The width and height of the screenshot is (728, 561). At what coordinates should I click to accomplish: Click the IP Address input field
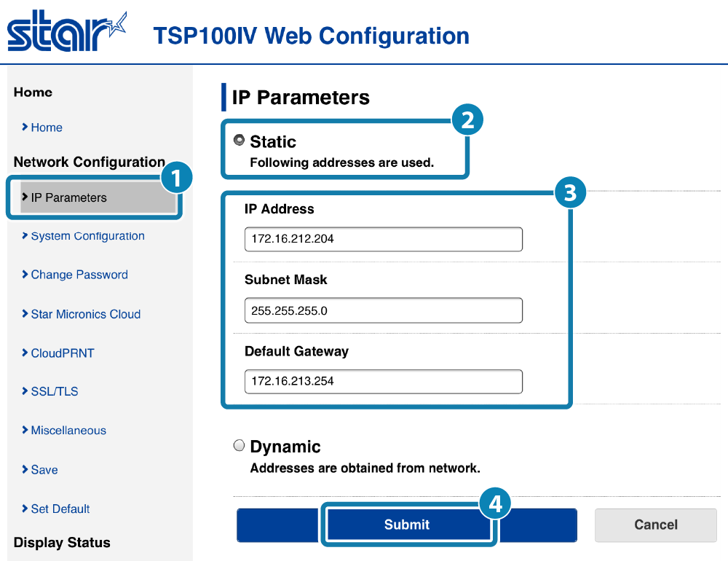click(384, 240)
